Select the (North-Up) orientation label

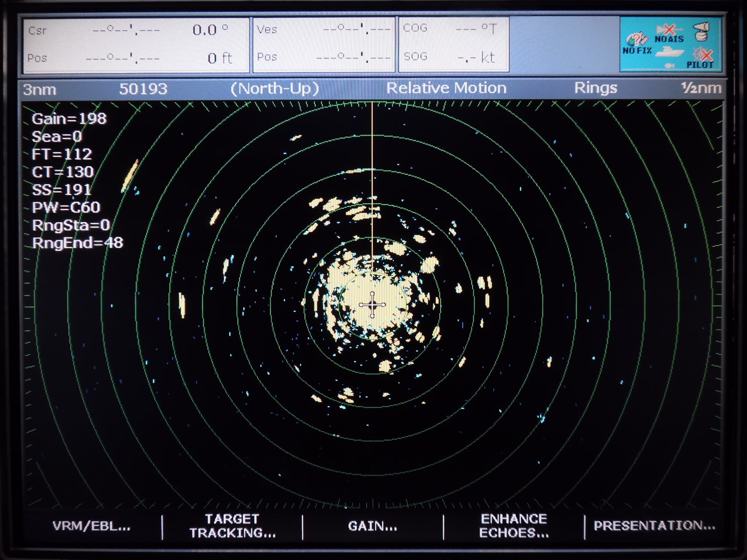click(x=275, y=88)
